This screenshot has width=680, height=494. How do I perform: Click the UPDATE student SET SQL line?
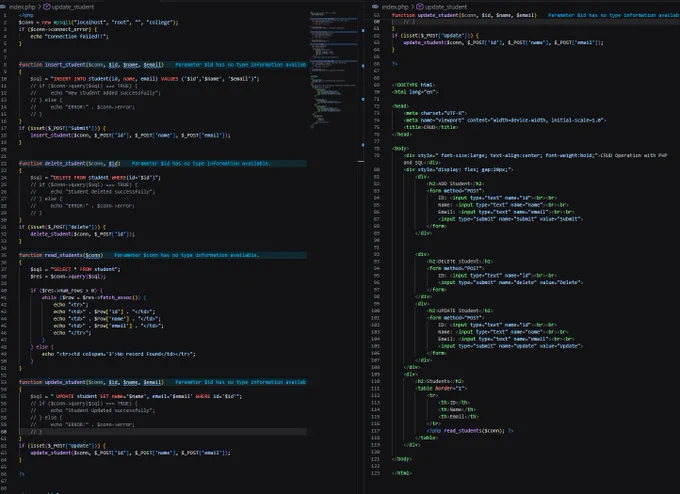click(136, 396)
